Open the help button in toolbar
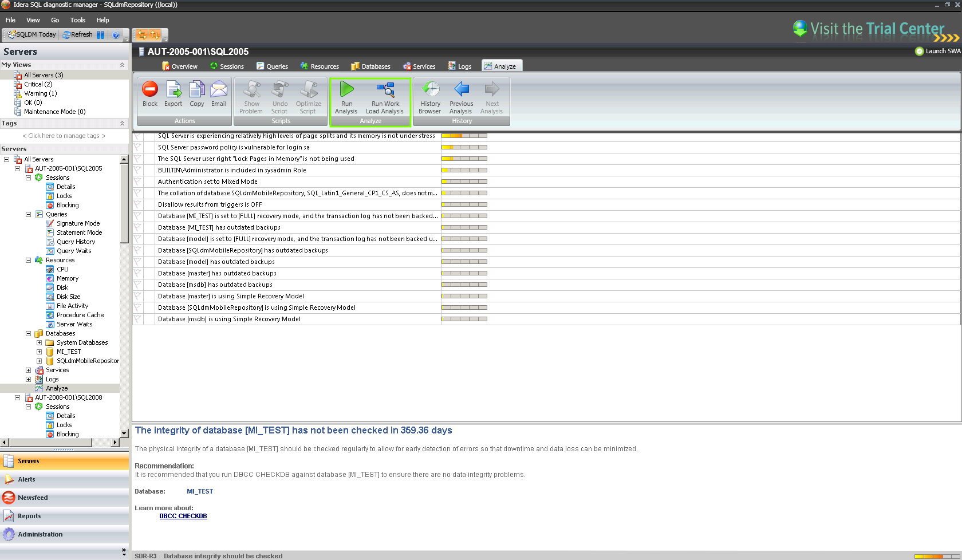 tap(116, 34)
